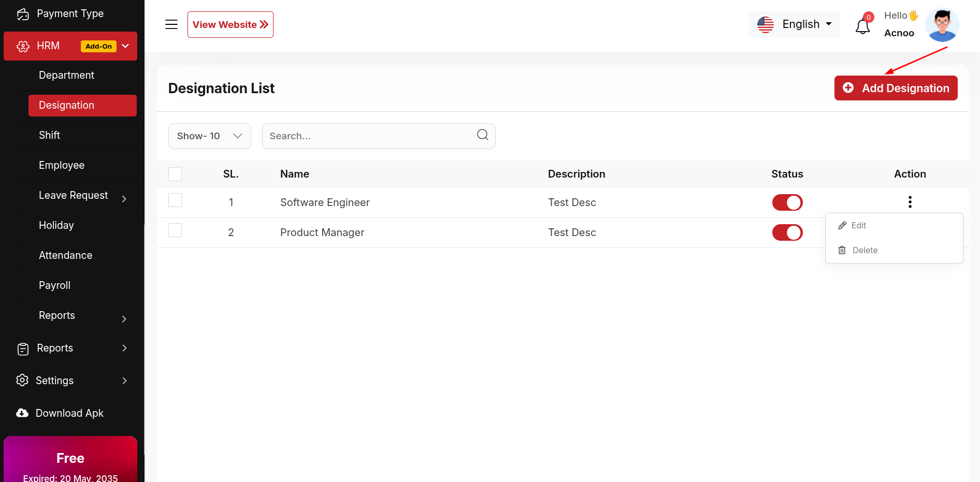Disable the Software Engineer status toggle
Viewport: 980px width, 482px height.
click(787, 202)
